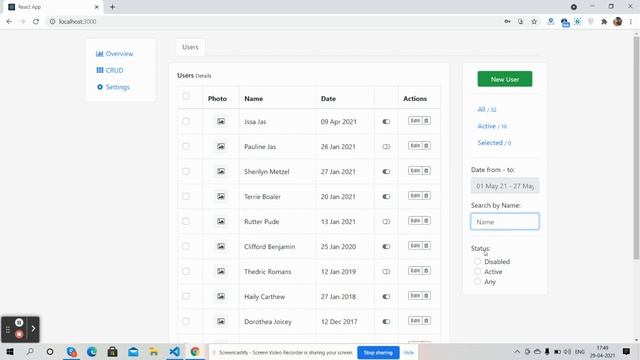Reload the page with refresh icon
This screenshot has width=640, height=360.
(x=36, y=22)
